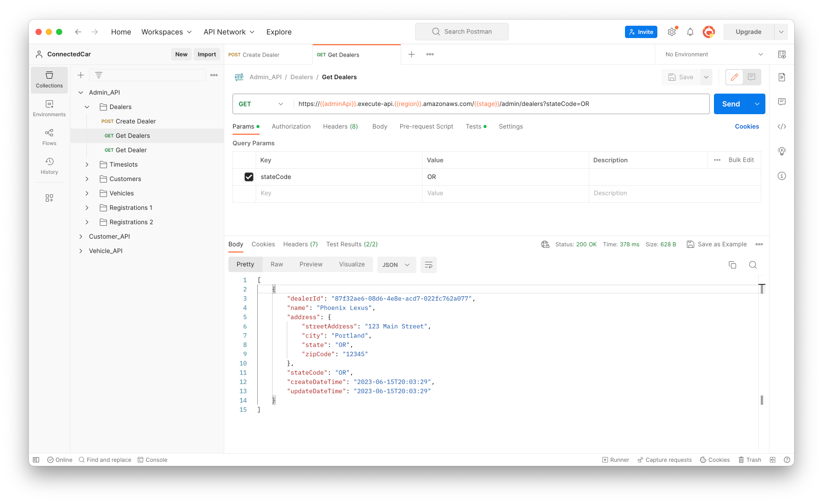Image resolution: width=823 pixels, height=504 pixels.
Task: Switch to the request Headers (8) tab
Action: (341, 127)
